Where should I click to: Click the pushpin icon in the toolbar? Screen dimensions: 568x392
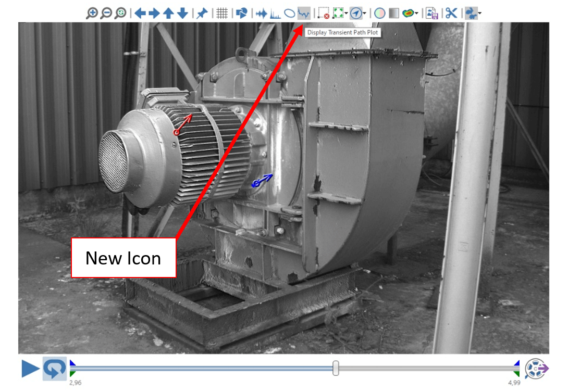tap(202, 14)
